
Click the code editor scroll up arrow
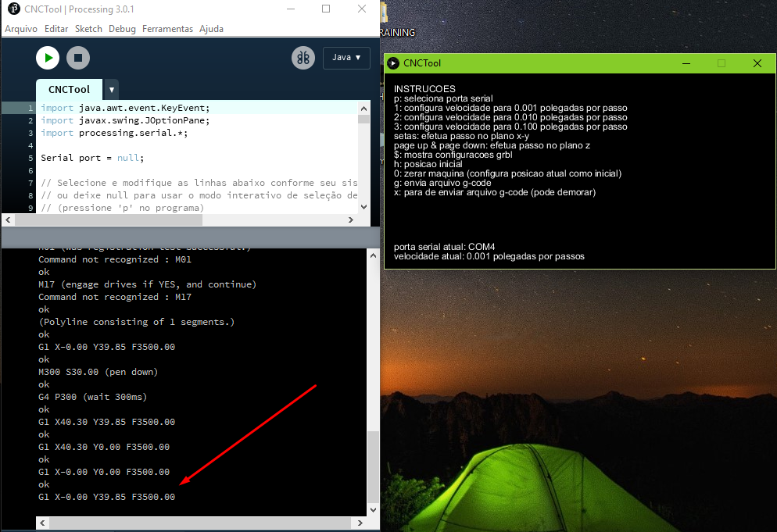pyautogui.click(x=363, y=108)
